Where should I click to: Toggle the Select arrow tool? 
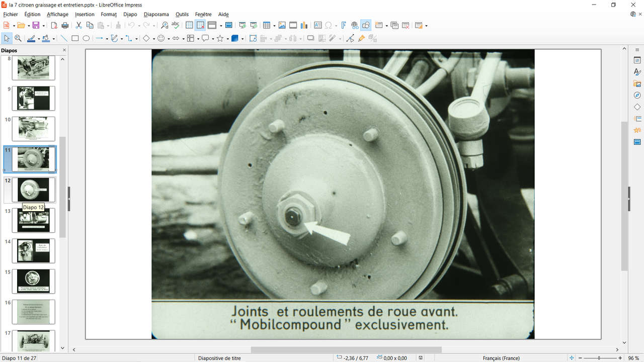pos(7,38)
